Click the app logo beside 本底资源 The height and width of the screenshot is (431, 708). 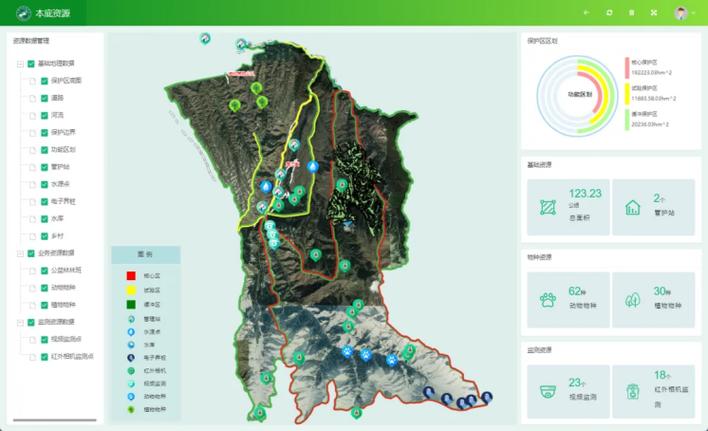(x=23, y=13)
